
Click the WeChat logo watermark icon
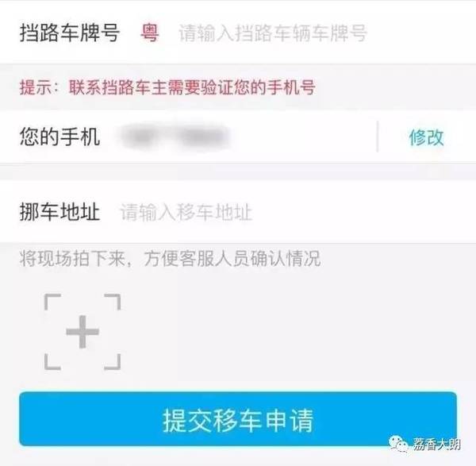click(x=399, y=445)
